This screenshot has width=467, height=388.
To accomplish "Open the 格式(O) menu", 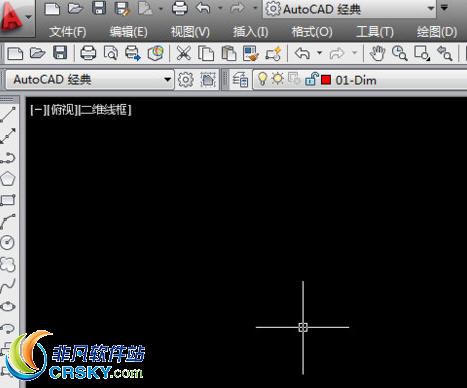I will click(312, 32).
